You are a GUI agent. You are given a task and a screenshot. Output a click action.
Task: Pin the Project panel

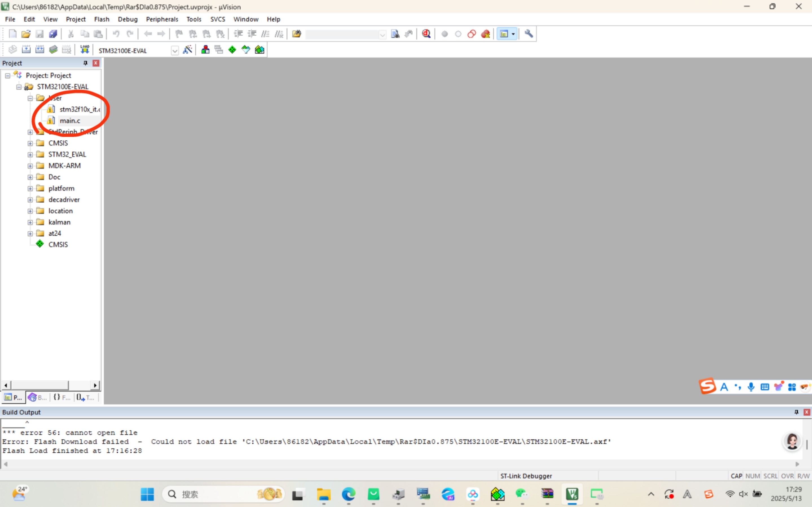(x=85, y=63)
